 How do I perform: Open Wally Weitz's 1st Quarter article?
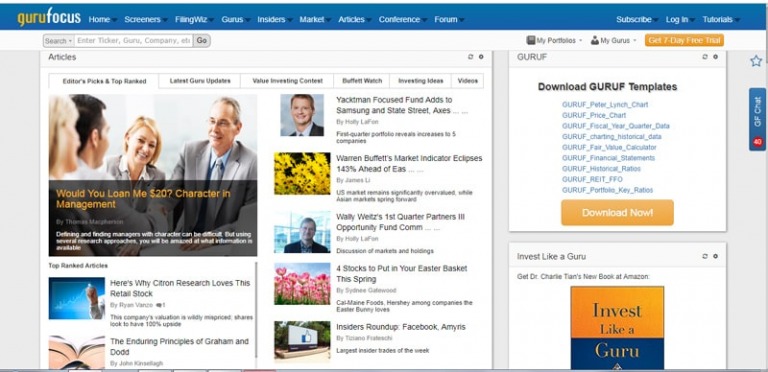click(x=401, y=222)
